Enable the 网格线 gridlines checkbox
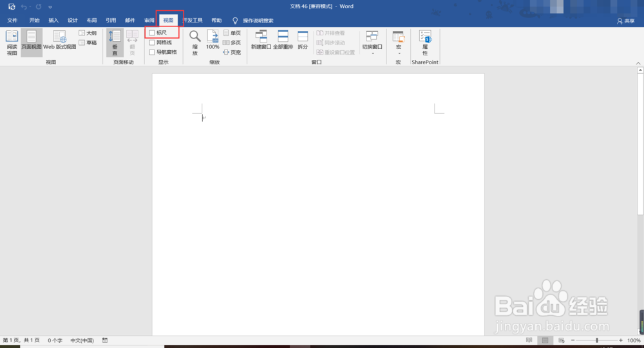 [x=152, y=42]
